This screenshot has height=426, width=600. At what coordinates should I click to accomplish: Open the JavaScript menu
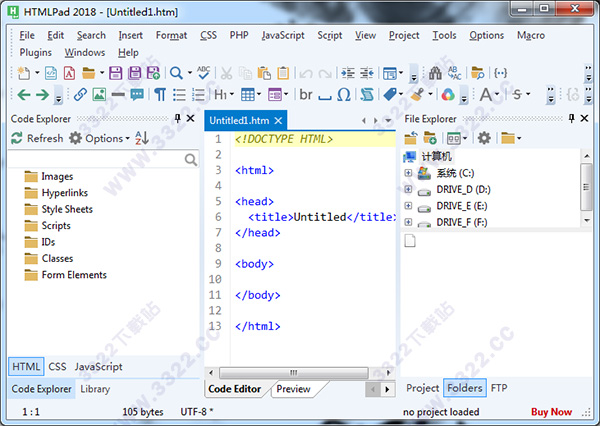point(283,35)
